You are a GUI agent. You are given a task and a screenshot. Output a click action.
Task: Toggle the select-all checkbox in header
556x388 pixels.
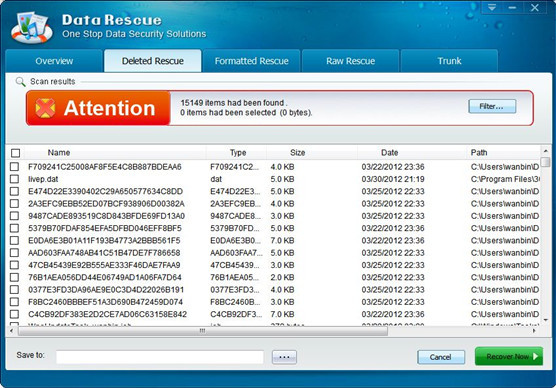coord(15,153)
